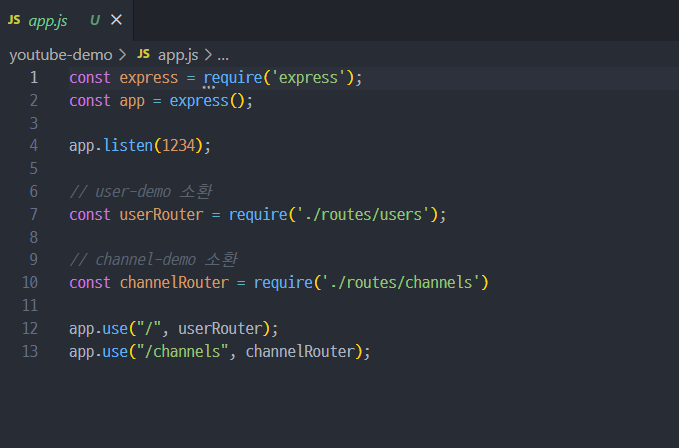The image size is (679, 448).
Task: Click line number 1 in the gutter
Action: click(34, 77)
